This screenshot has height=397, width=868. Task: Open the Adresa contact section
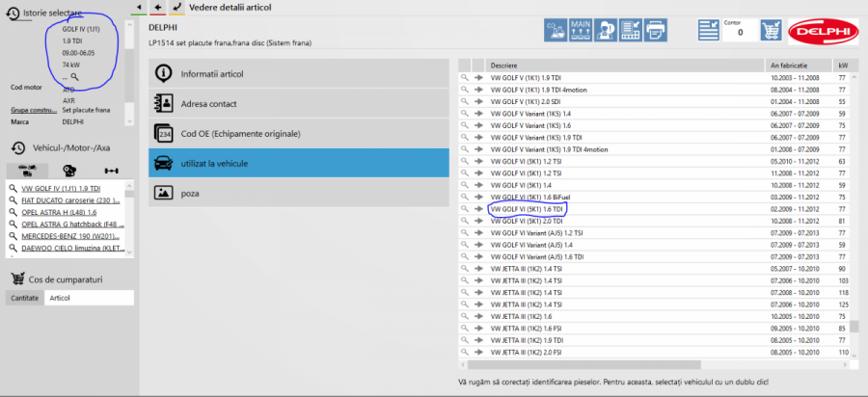click(x=299, y=103)
